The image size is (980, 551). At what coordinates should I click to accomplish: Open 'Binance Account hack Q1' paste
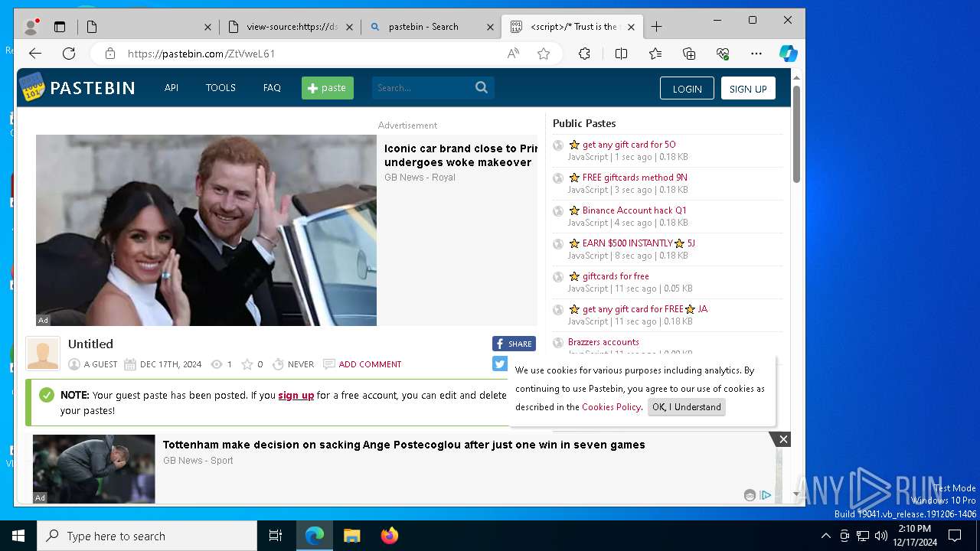[634, 210]
